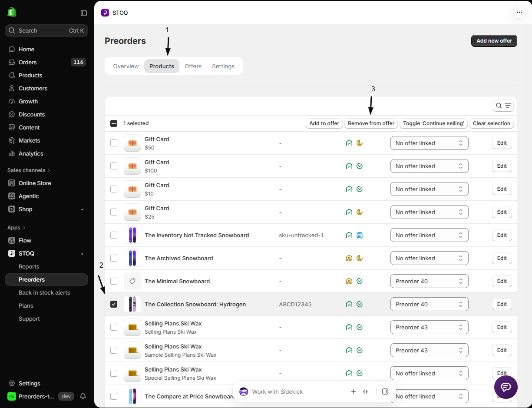The image size is (532, 408).
Task: Click Remove from offer button
Action: tap(371, 123)
